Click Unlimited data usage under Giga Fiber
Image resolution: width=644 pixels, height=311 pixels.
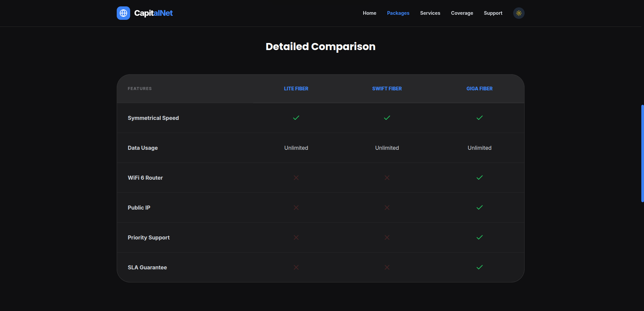click(480, 148)
